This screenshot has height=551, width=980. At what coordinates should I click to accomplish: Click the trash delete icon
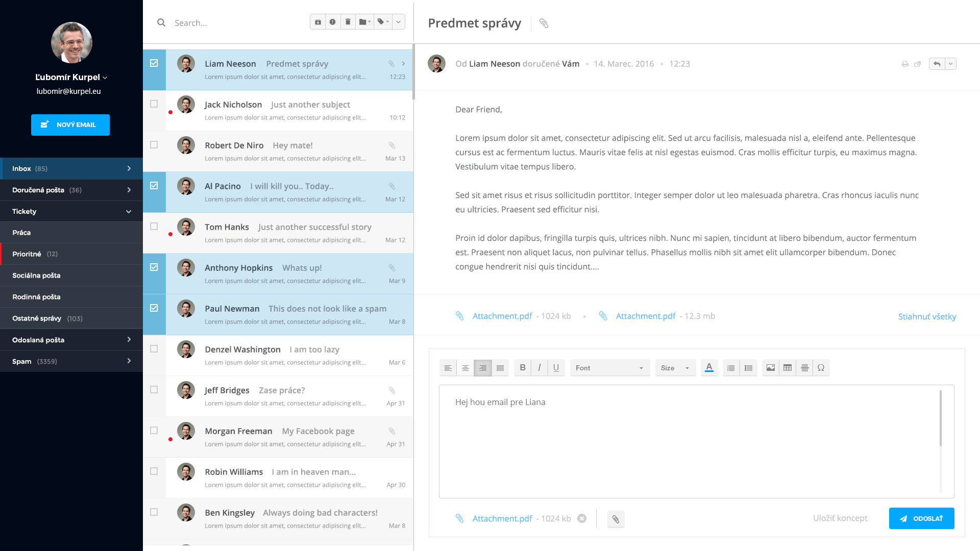(x=348, y=22)
